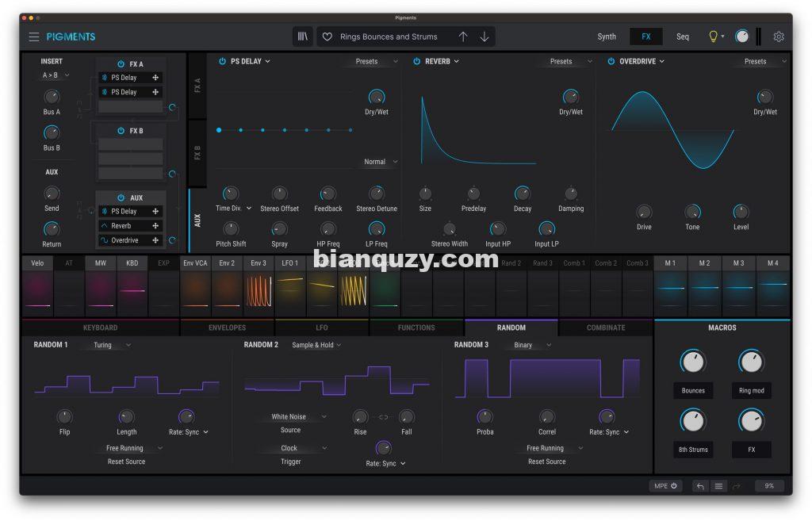The height and width of the screenshot is (521, 812).
Task: Select the FUNCTIONS modulation tab
Action: (416, 328)
